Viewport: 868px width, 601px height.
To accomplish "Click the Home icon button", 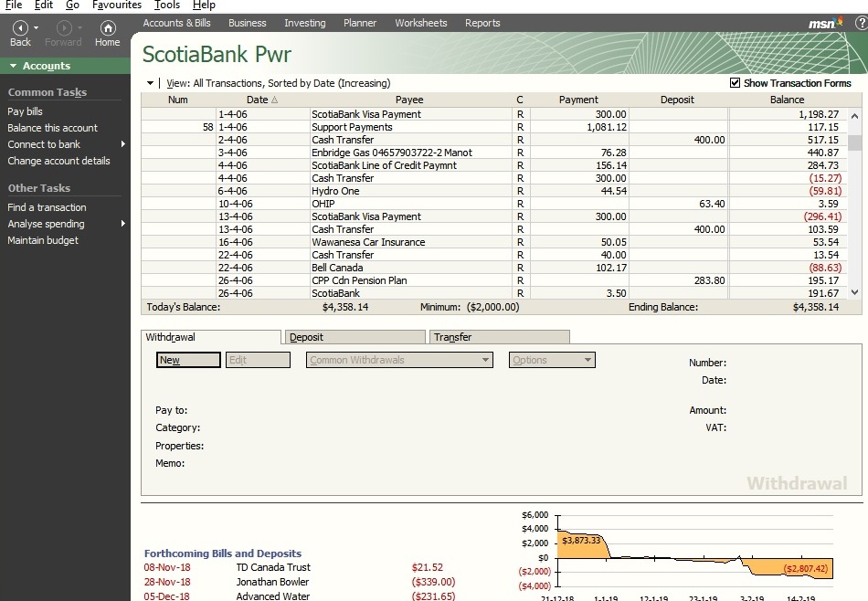I will tap(108, 28).
